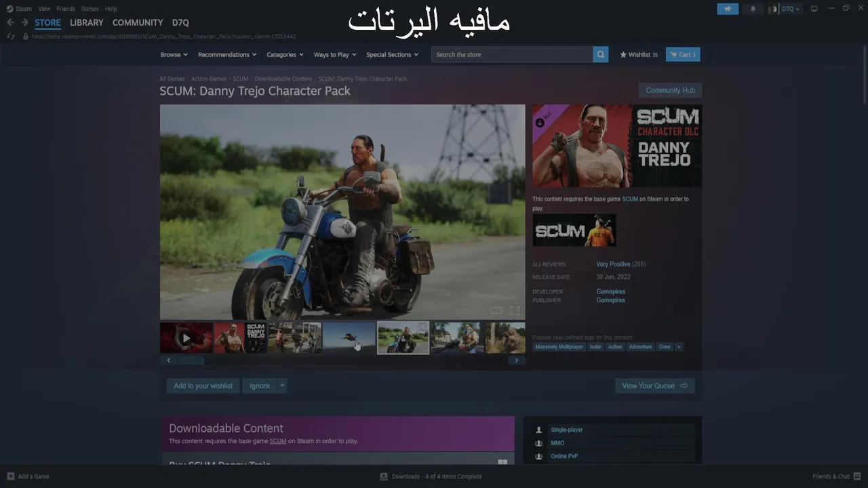
Task: Open the All Games breadcrumb
Action: click(x=172, y=79)
